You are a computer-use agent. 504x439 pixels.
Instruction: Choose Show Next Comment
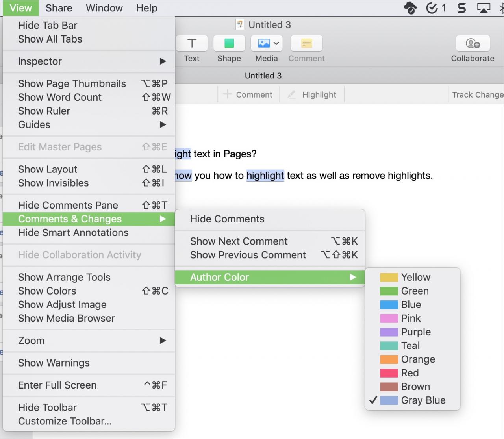click(x=239, y=241)
